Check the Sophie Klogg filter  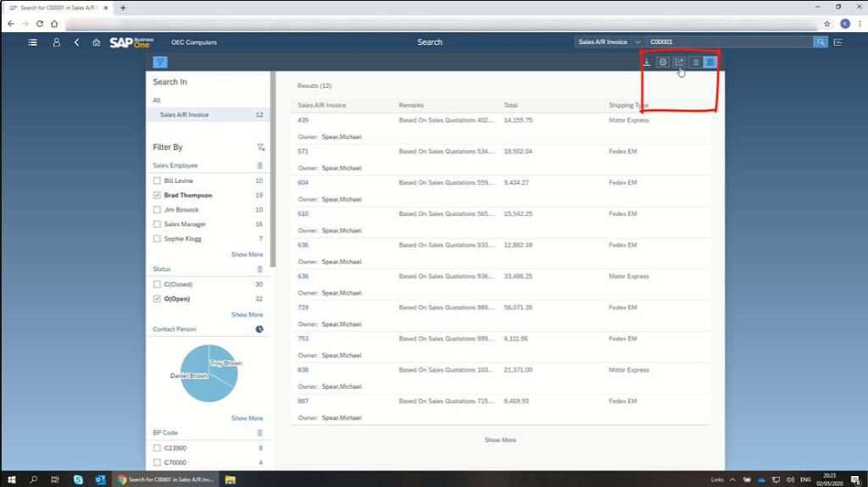coord(157,239)
